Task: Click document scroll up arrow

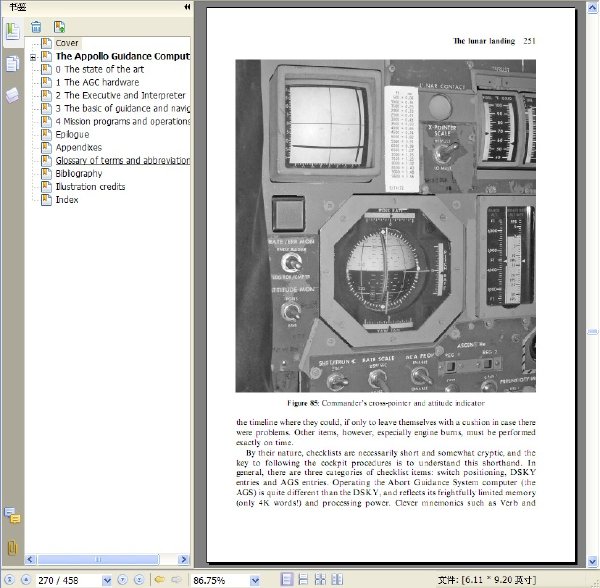Action: pos(592,8)
